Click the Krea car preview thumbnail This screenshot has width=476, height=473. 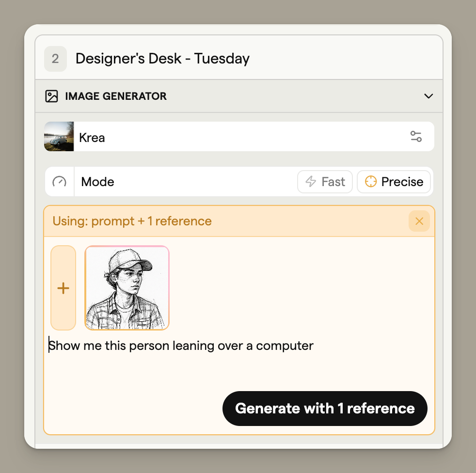pos(59,137)
